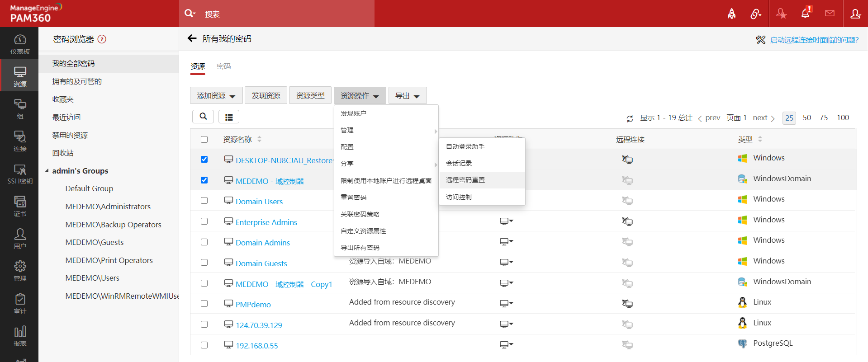Select 远程密码重置 in the submenu
Viewport: 868px width, 362px height.
coord(482,180)
